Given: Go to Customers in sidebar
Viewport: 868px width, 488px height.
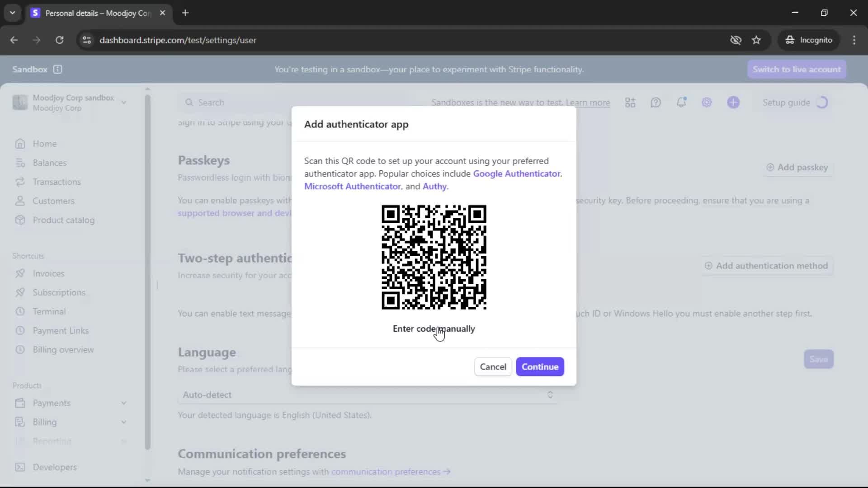Looking at the screenshot, I should pos(53,201).
